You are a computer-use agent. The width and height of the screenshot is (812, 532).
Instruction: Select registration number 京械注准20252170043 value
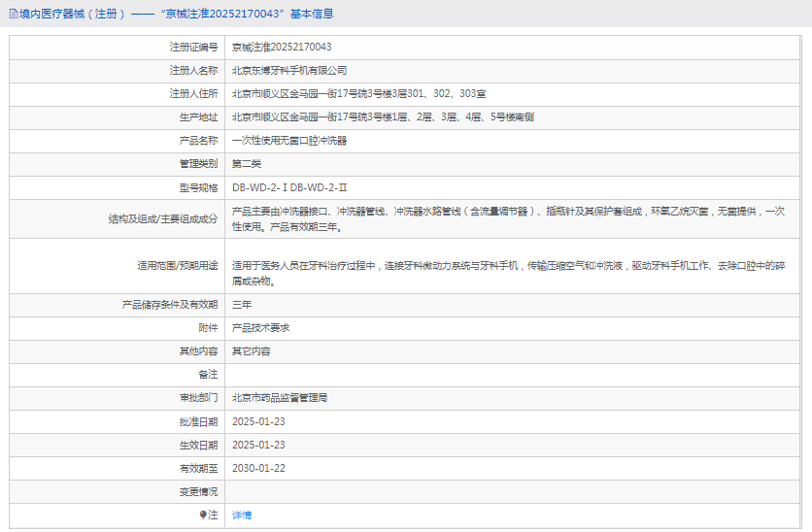point(282,47)
